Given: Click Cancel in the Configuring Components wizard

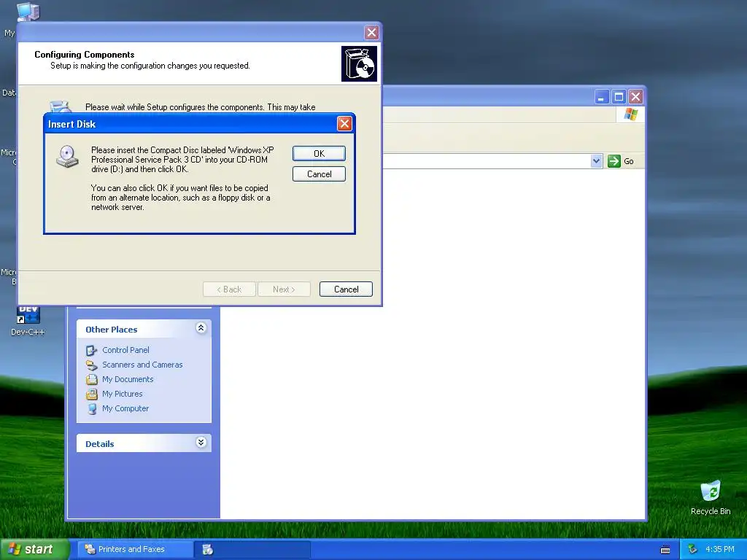Looking at the screenshot, I should point(346,289).
